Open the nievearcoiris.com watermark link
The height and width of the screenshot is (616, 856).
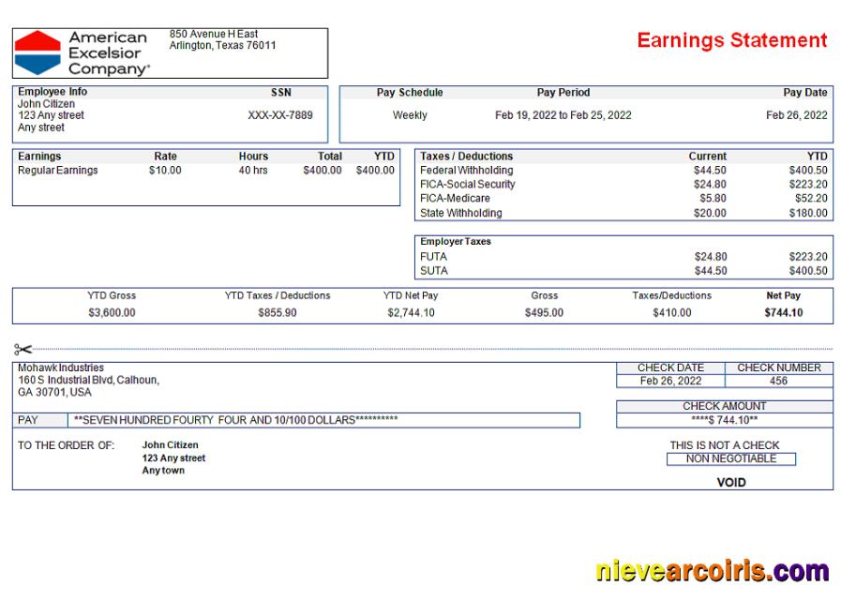(712, 570)
